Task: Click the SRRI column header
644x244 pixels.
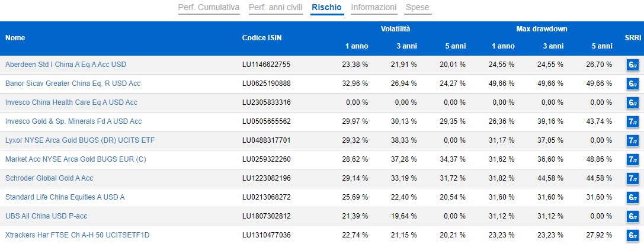Action: pos(633,38)
